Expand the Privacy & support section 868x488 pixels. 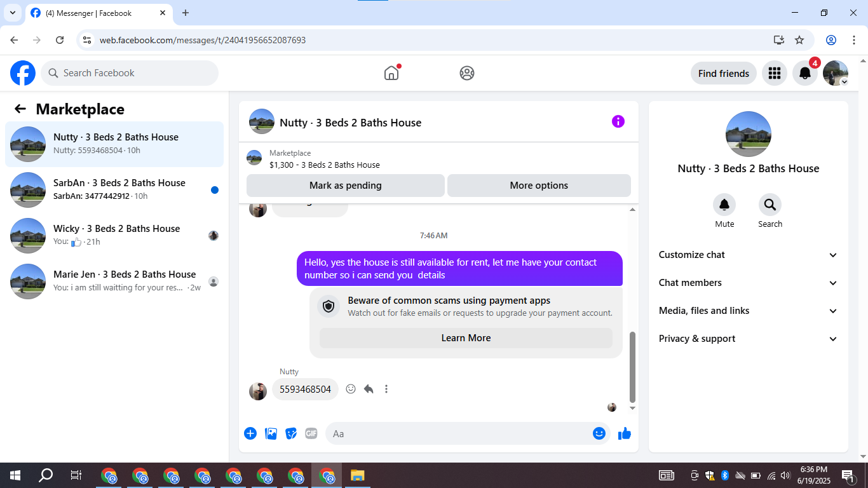tap(749, 339)
